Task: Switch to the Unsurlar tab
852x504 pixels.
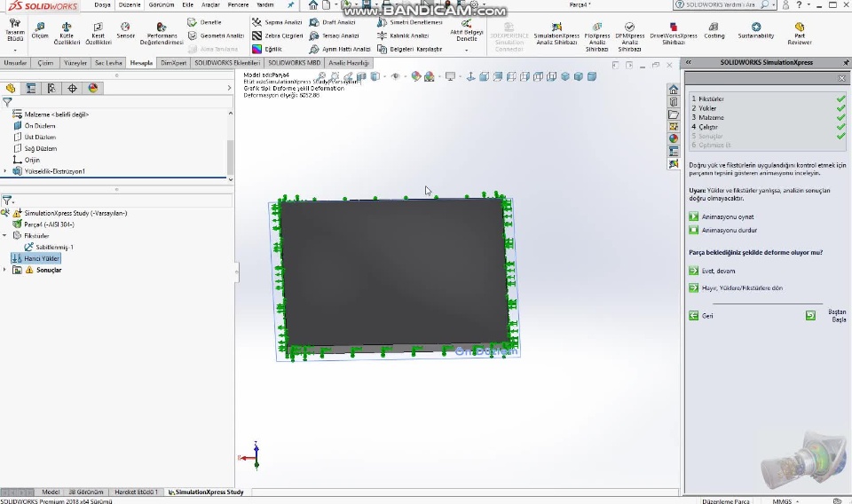Action: [x=15, y=62]
